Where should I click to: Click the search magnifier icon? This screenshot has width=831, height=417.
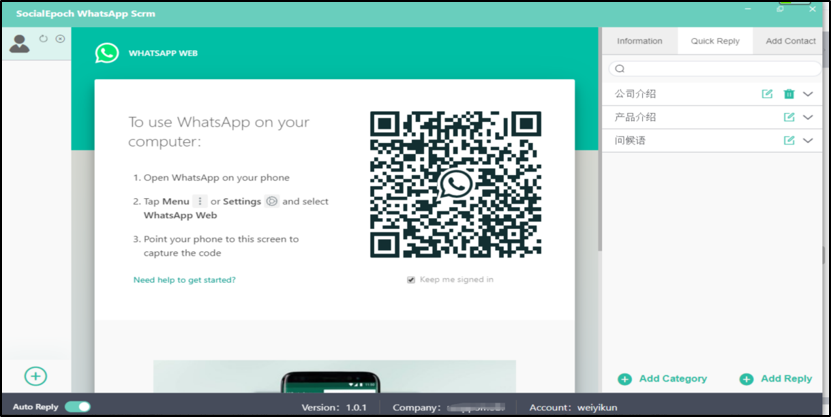620,69
